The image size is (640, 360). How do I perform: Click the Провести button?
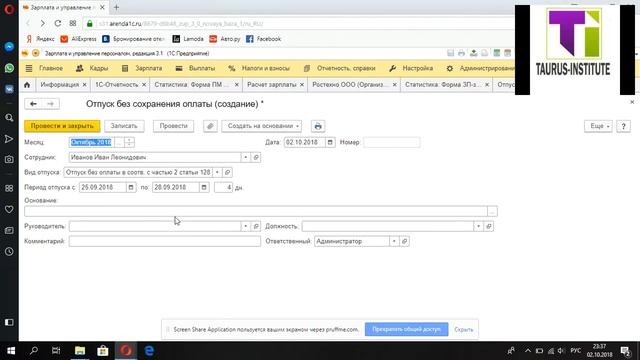[173, 126]
